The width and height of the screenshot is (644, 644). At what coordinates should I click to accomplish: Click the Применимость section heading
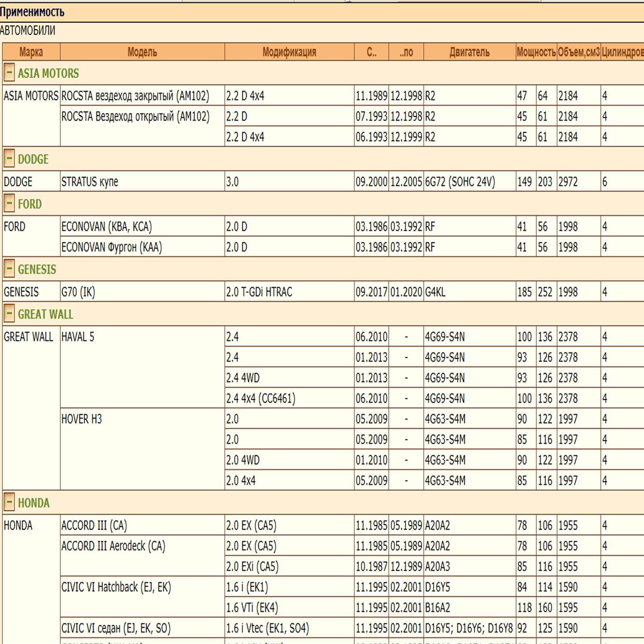(x=32, y=12)
